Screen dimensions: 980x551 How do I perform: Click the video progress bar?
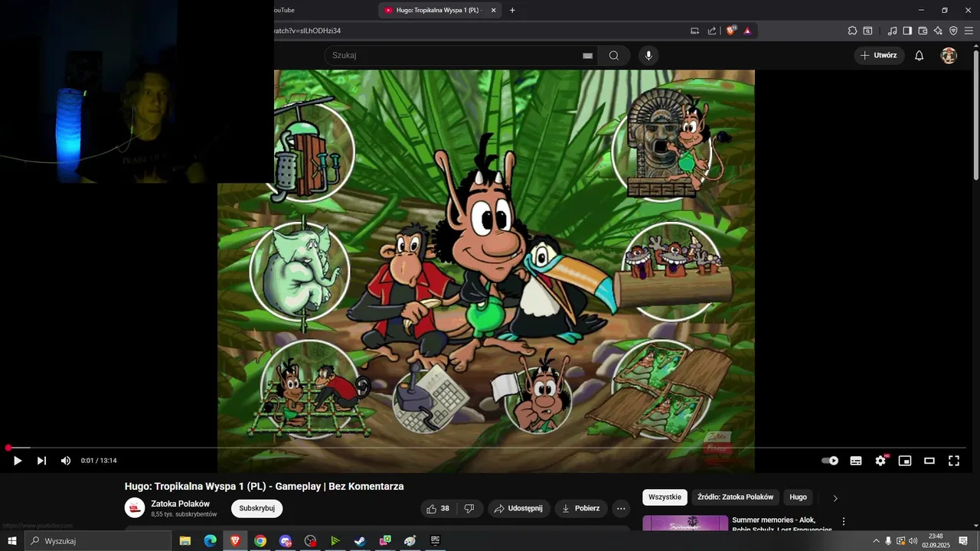point(486,448)
